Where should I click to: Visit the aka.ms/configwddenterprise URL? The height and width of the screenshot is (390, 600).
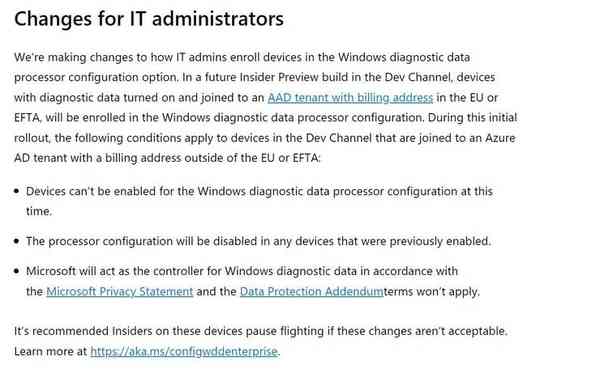pos(184,351)
